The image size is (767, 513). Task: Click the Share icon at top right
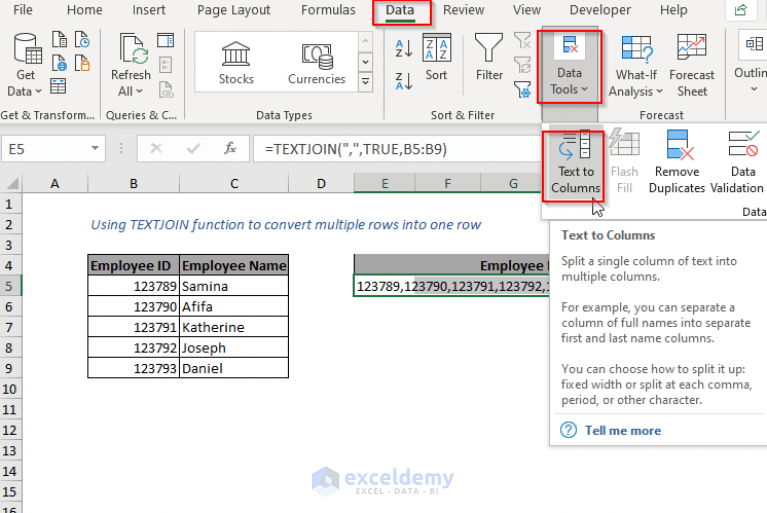click(x=741, y=10)
